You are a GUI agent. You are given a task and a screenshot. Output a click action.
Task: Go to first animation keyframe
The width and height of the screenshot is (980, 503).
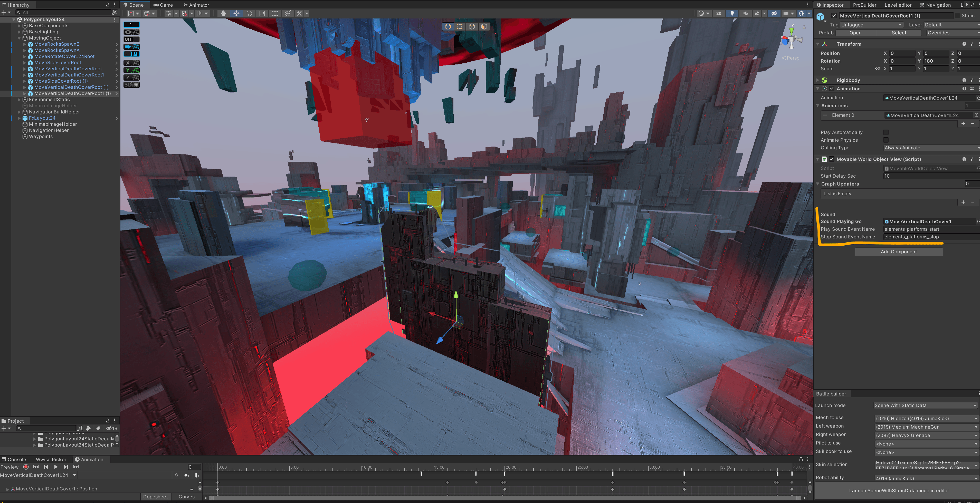36,467
